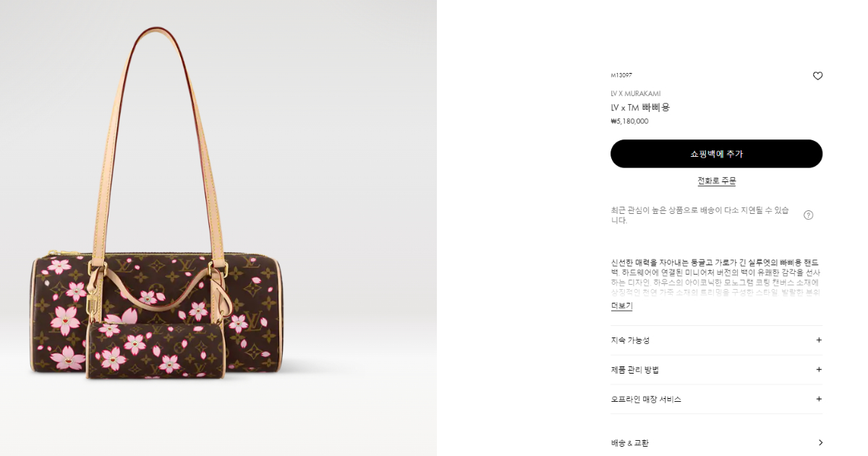This screenshot has width=868, height=456.
Task: Click the price ₩5,180,000
Action: 629,121
